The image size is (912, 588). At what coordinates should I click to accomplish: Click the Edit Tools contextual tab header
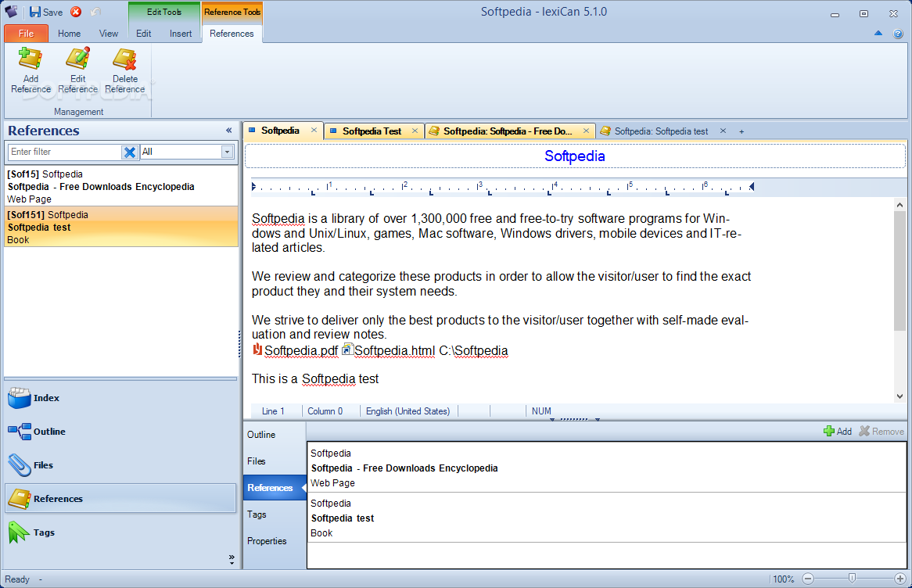tap(164, 13)
